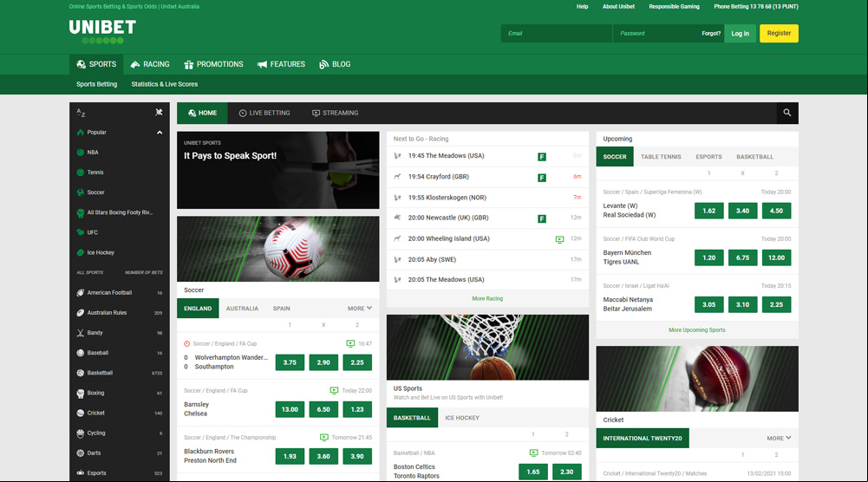The image size is (868, 482).
Task: Open More Upcoming Sports link
Action: point(696,329)
